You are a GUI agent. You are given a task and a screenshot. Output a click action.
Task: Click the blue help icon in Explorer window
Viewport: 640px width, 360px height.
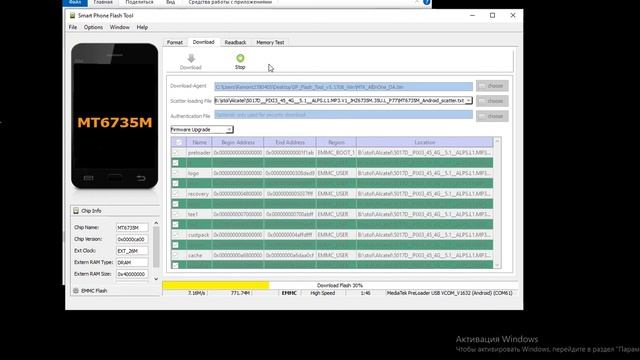coord(427,2)
